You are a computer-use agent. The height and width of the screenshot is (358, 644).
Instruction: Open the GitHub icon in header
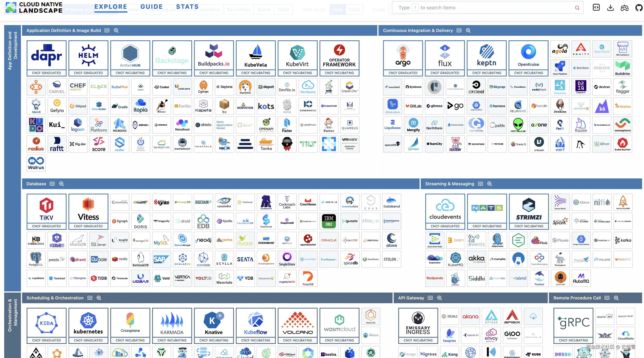pos(639,8)
